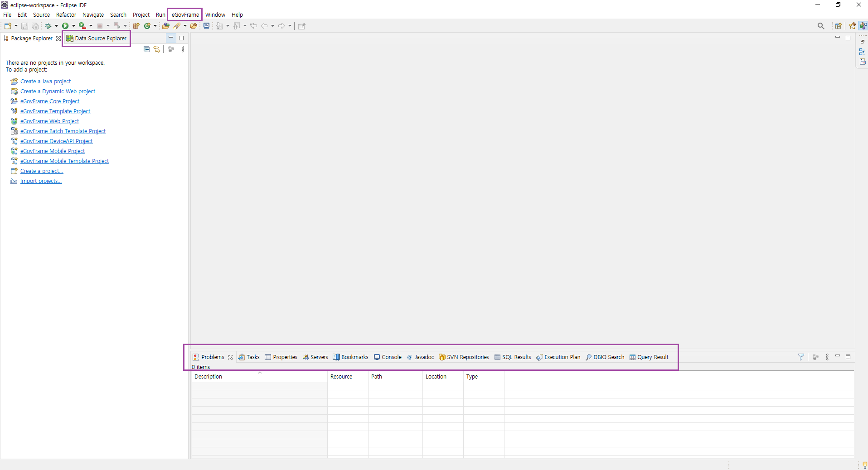This screenshot has width=868, height=470.
Task: Click the Debug bug icon in toolbar
Action: click(x=48, y=26)
